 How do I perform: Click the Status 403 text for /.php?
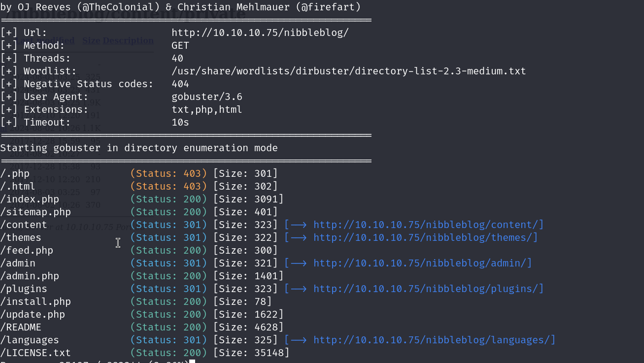(169, 174)
